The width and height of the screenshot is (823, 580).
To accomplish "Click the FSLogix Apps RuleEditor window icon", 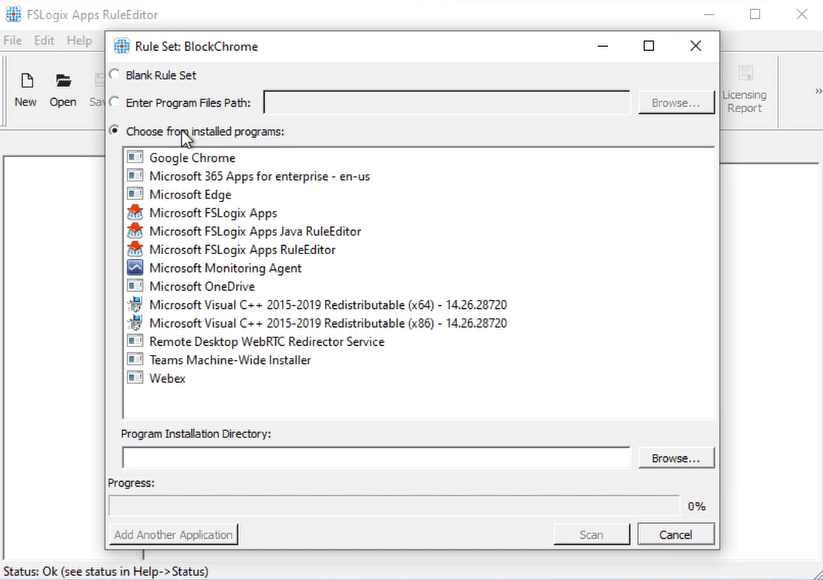I will [13, 14].
